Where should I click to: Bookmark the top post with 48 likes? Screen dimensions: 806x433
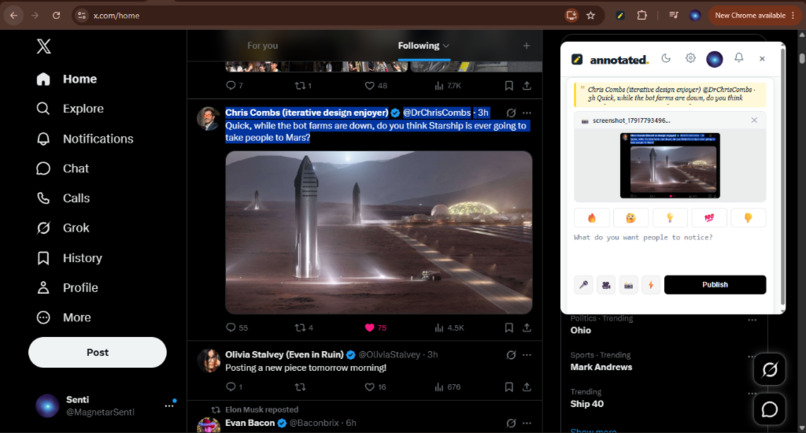pyautogui.click(x=509, y=85)
